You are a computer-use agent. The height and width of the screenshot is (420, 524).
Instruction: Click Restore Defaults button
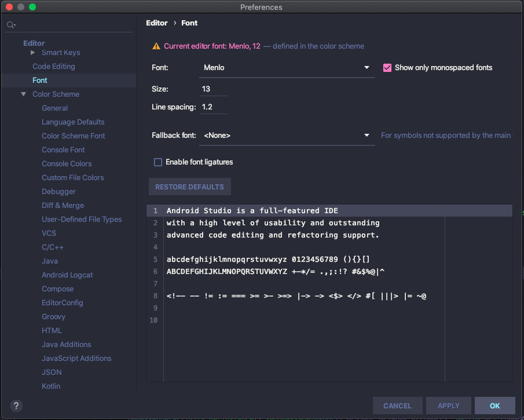(x=189, y=187)
